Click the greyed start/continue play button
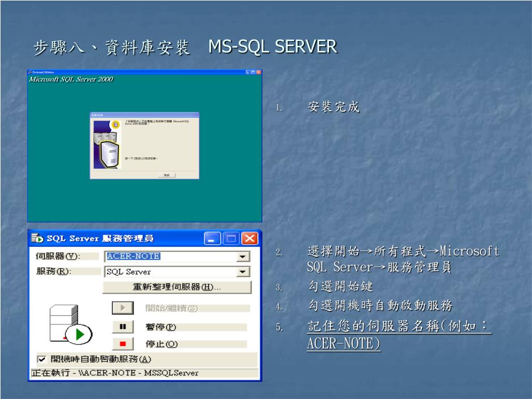532x399 pixels. 123,308
